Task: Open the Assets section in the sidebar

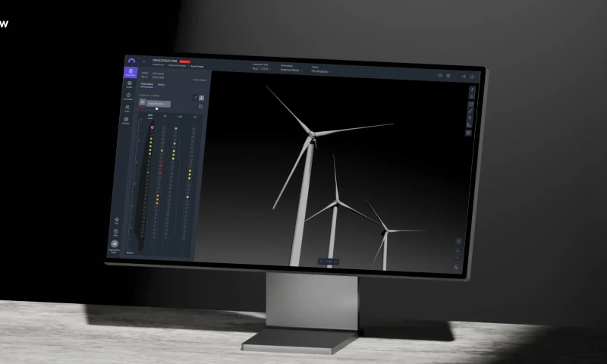Action: (x=129, y=85)
